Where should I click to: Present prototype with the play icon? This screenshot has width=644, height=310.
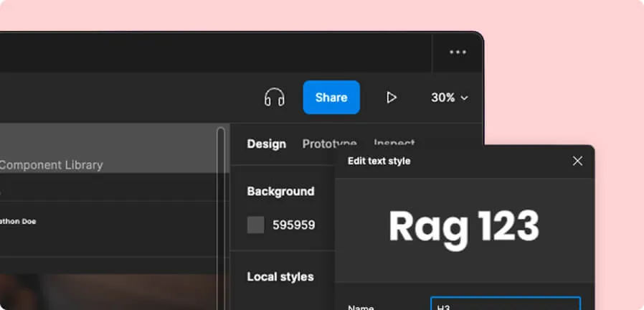pyautogui.click(x=392, y=98)
